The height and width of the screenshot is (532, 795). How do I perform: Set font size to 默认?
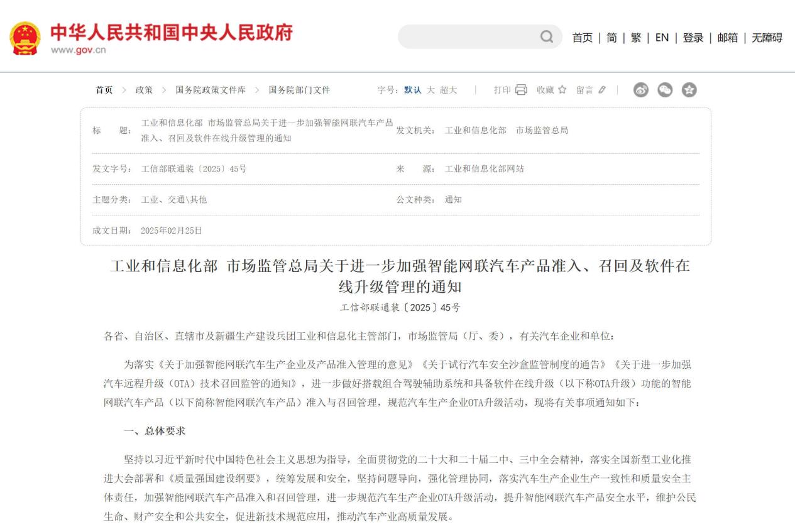pos(413,90)
